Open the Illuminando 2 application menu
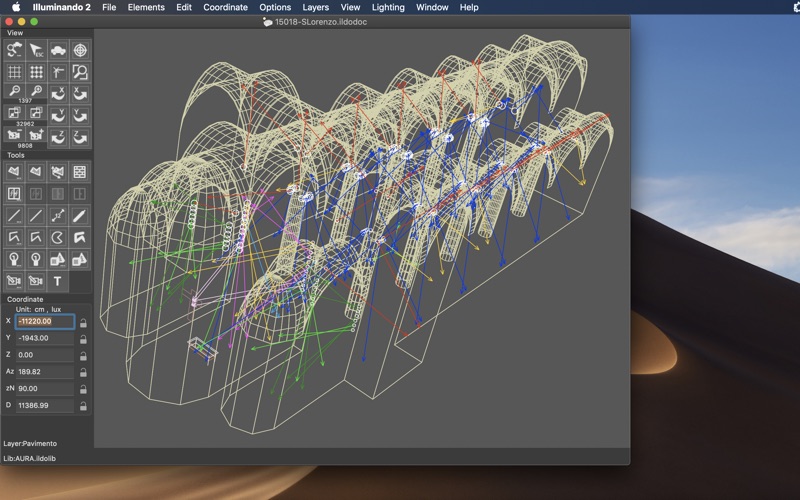800x500 pixels. 62,7
